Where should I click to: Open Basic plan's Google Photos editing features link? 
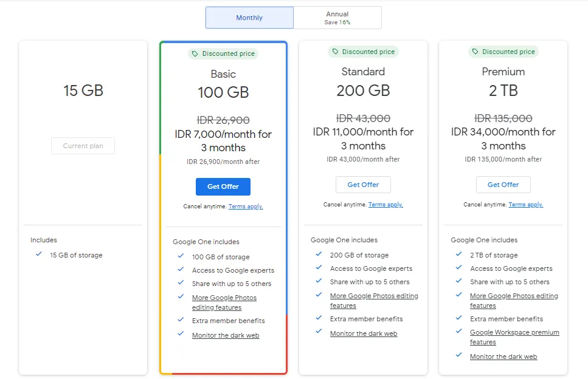224,298
